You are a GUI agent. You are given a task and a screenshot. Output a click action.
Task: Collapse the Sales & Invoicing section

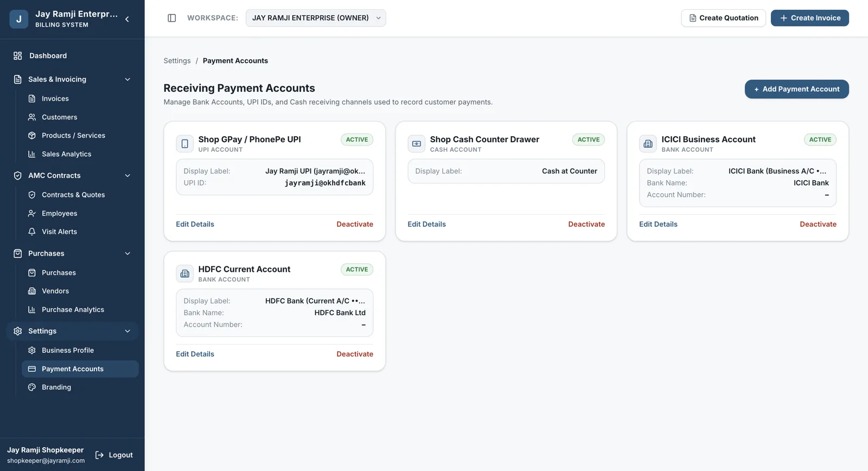pos(127,79)
